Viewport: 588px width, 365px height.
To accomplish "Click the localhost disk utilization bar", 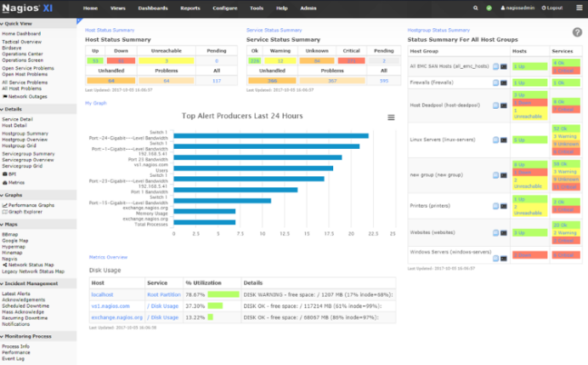I will click(223, 294).
